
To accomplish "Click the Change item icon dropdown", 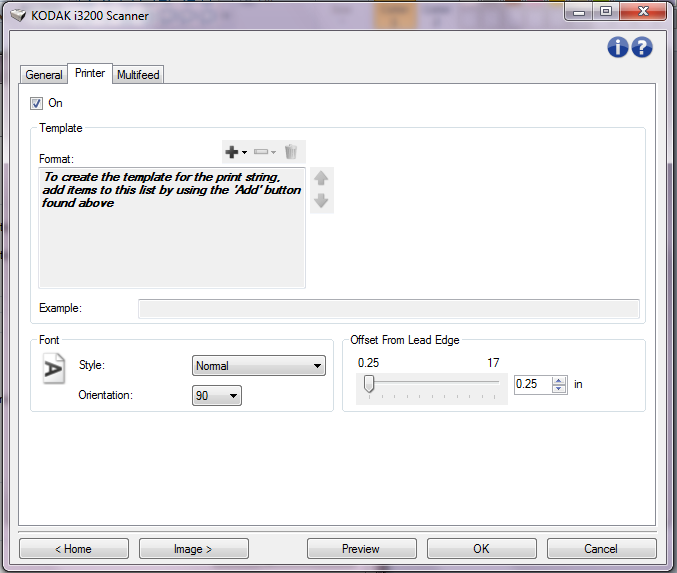I will [265, 152].
